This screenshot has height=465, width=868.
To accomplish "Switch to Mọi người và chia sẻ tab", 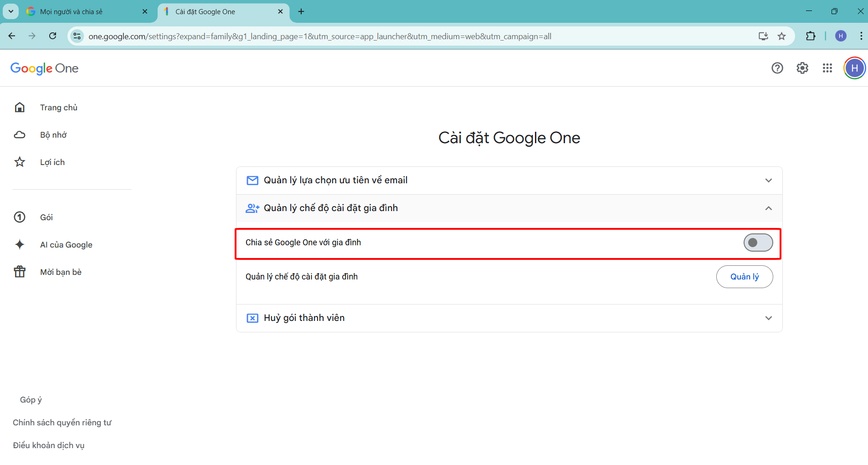I will click(x=87, y=11).
